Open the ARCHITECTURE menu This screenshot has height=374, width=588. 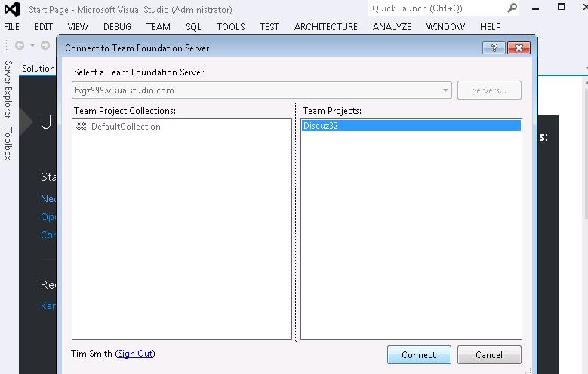(x=326, y=27)
